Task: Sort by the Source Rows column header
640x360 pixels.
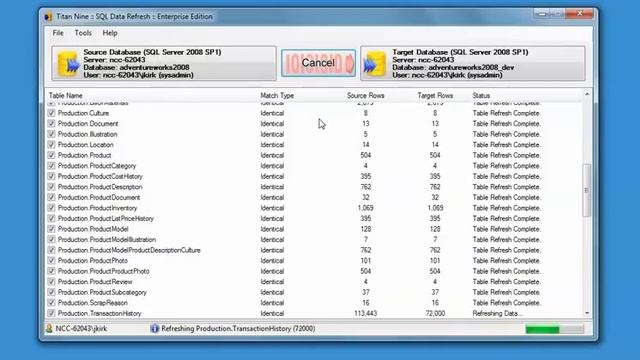Action: click(x=365, y=96)
